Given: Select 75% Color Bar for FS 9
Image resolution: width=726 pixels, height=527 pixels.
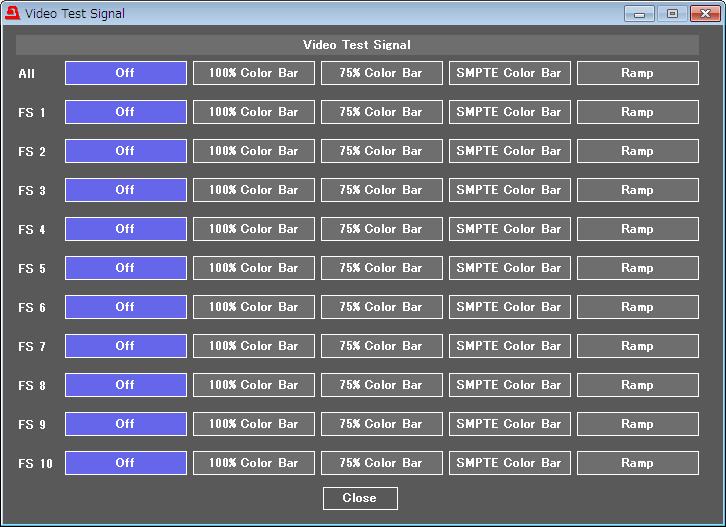Looking at the screenshot, I should (381, 424).
